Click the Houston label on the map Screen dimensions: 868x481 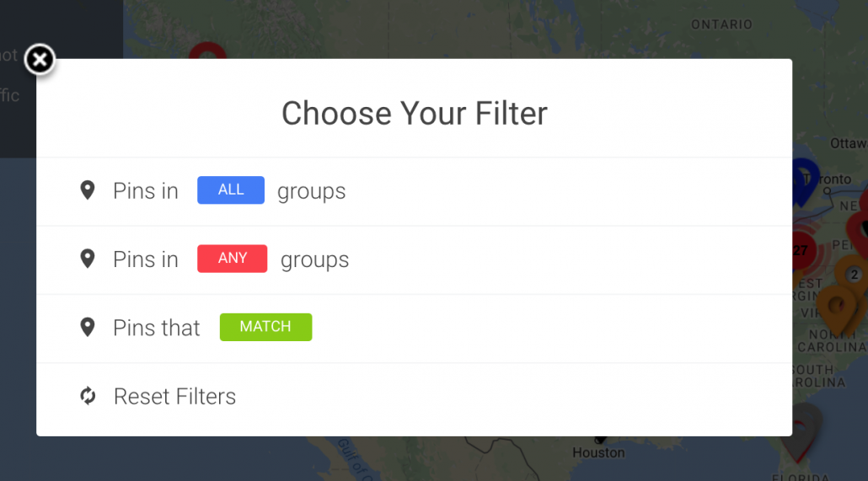click(x=598, y=452)
